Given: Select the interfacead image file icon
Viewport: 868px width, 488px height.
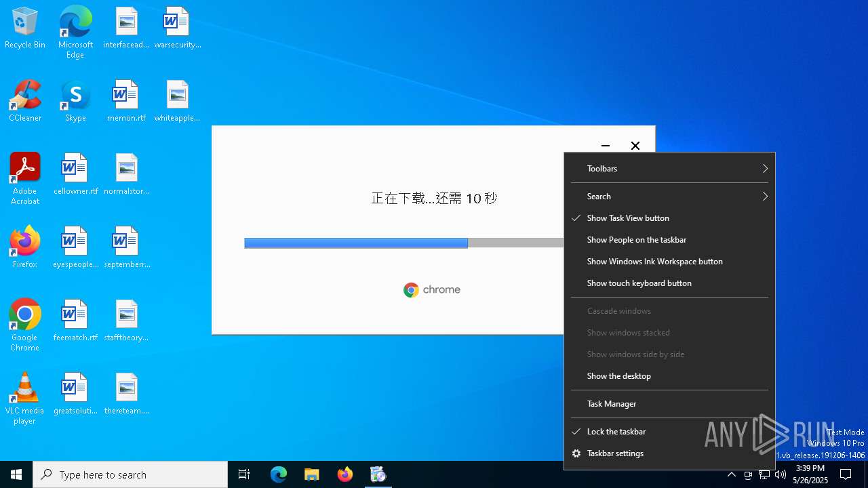Looking at the screenshot, I should pos(126,28).
